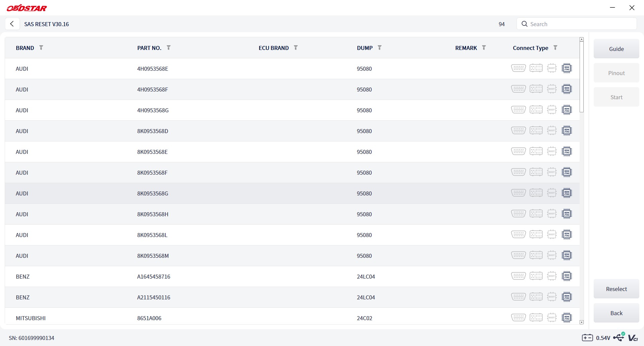The width and height of the screenshot is (644, 346).
Task: Click the REMARK column filter icon
Action: [484, 48]
